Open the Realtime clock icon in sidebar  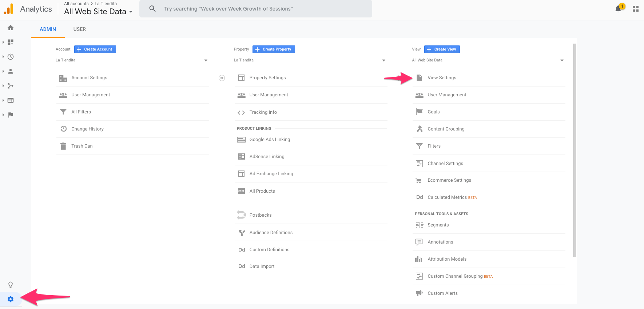coord(11,57)
